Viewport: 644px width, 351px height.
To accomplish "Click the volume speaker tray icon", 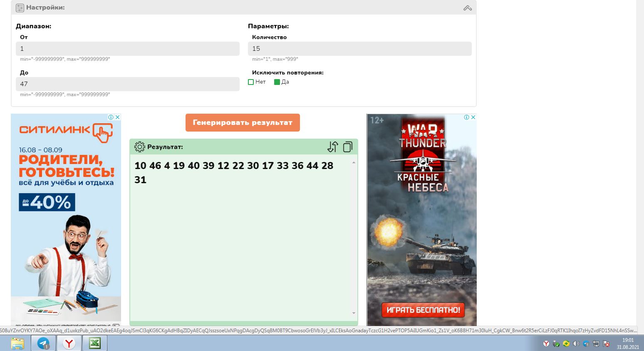I will pyautogui.click(x=576, y=344).
